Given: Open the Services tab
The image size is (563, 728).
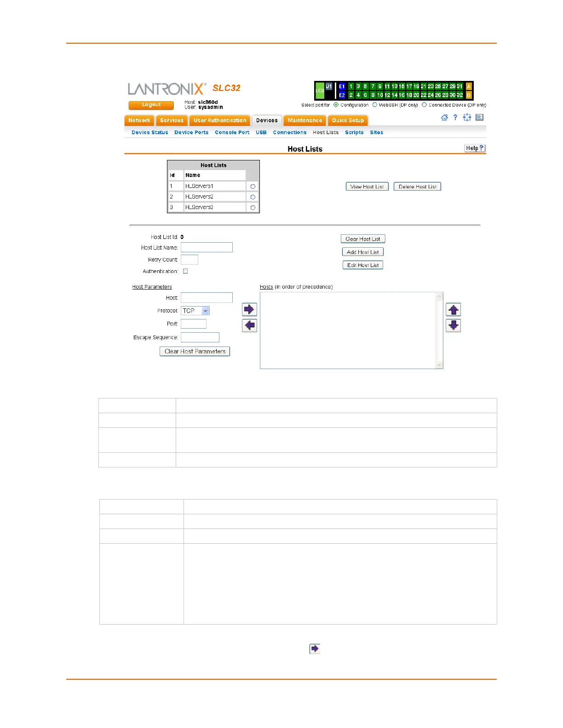Looking at the screenshot, I should pos(172,120).
